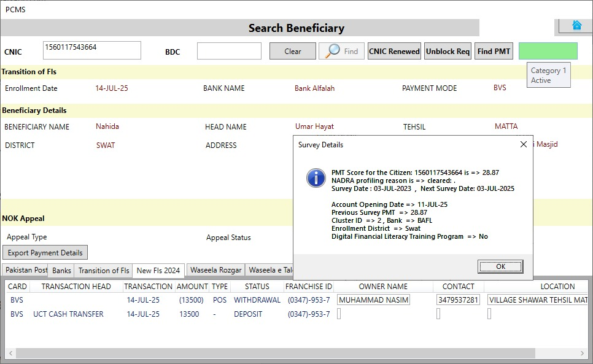Click the AMOUNT column header

(192, 287)
